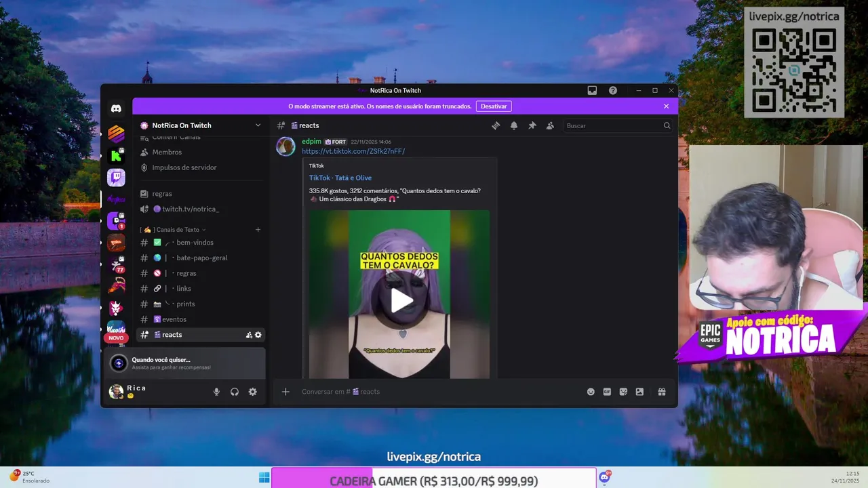Toggle headphone deafen in the user panel
The height and width of the screenshot is (488, 868).
pyautogui.click(x=235, y=392)
